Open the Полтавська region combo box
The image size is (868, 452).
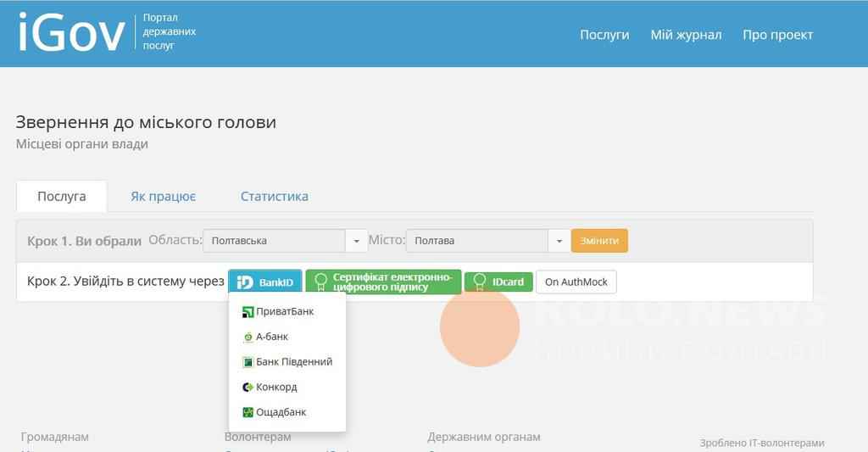(274, 241)
